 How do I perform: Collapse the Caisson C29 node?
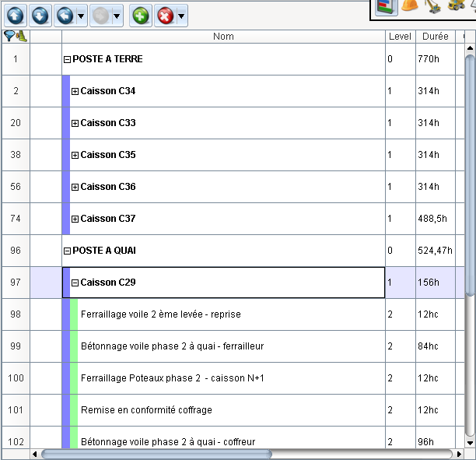75,283
